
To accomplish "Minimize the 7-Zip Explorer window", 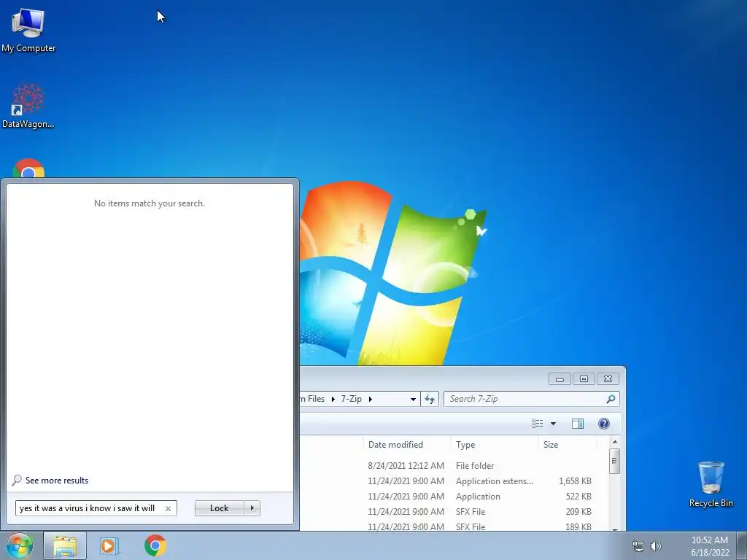I will coord(560,379).
